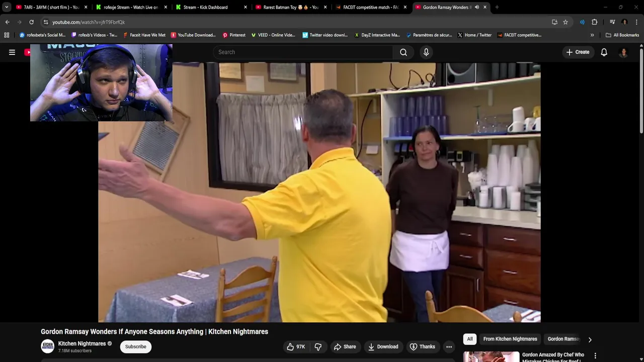This screenshot has width=644, height=362.
Task: Open the Chrome profile avatar
Action: (x=624, y=22)
